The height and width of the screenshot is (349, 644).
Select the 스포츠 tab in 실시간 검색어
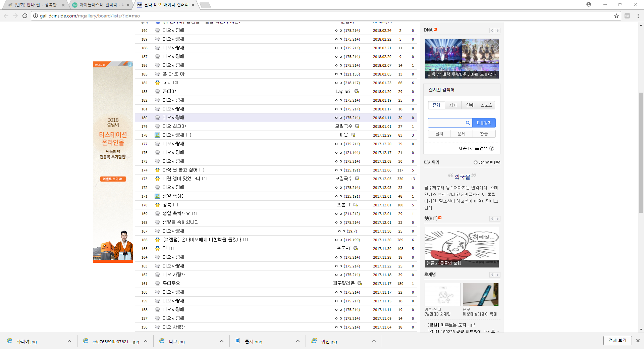pos(486,105)
